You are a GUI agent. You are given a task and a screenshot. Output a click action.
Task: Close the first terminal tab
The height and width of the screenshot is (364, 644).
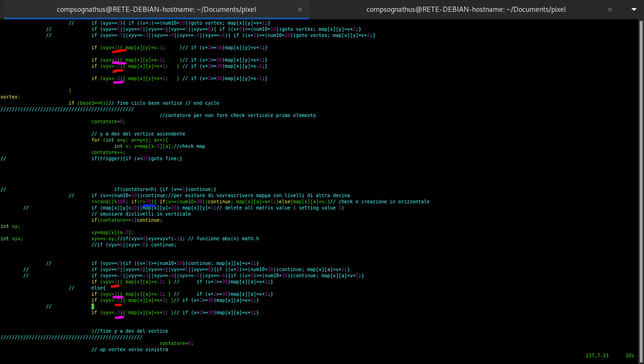tap(300, 9)
